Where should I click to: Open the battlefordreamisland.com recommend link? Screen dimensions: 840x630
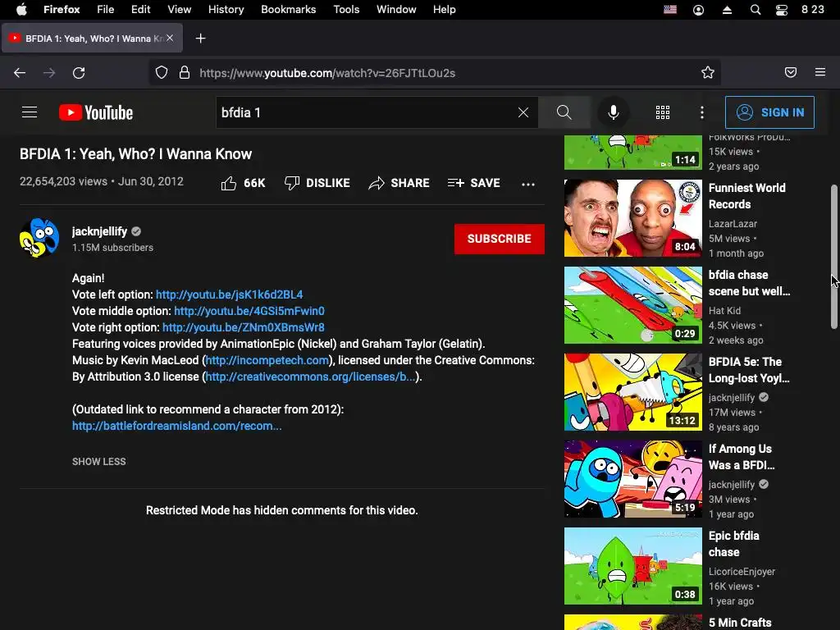177,426
